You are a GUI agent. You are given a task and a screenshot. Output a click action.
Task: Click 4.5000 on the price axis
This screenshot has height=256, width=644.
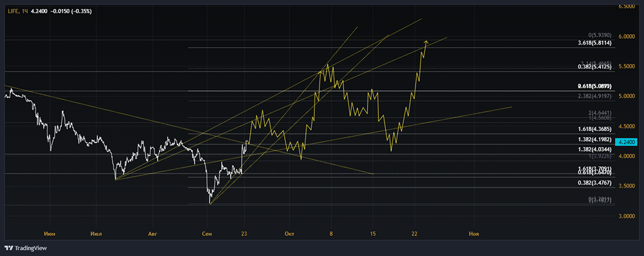point(627,126)
